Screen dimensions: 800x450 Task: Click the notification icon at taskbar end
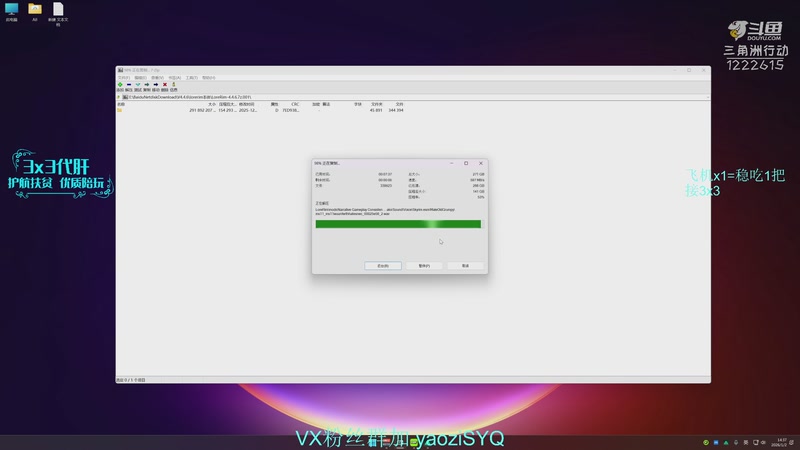click(x=792, y=442)
